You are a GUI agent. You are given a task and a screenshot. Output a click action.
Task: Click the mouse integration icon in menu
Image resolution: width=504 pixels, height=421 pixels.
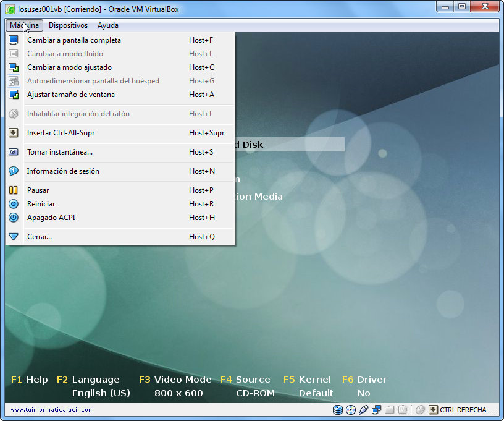tap(14, 114)
